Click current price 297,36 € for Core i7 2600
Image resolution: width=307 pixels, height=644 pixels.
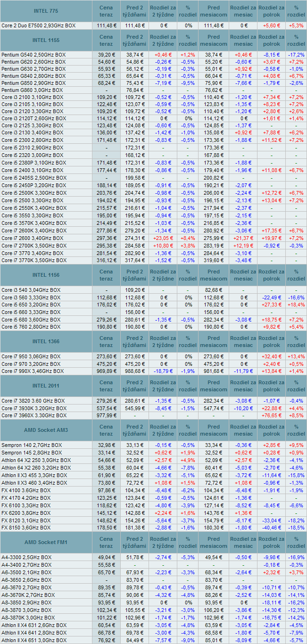(x=107, y=238)
